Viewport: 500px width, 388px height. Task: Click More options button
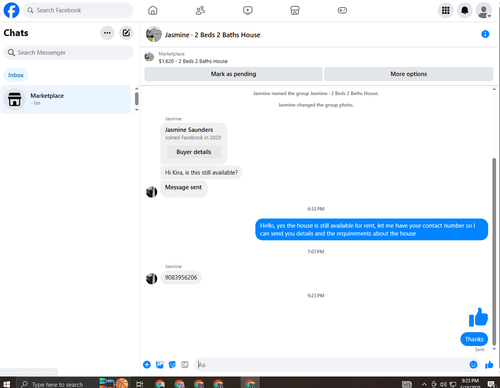pyautogui.click(x=408, y=74)
